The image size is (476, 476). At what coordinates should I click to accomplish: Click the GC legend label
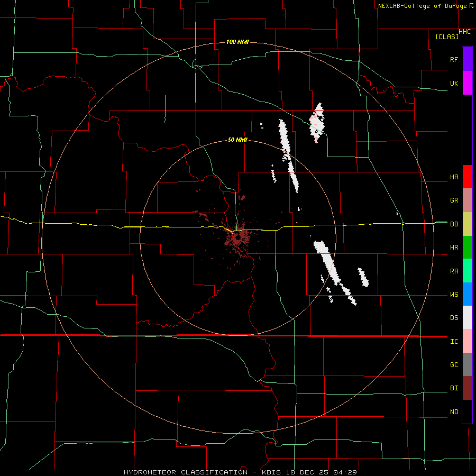454,365
